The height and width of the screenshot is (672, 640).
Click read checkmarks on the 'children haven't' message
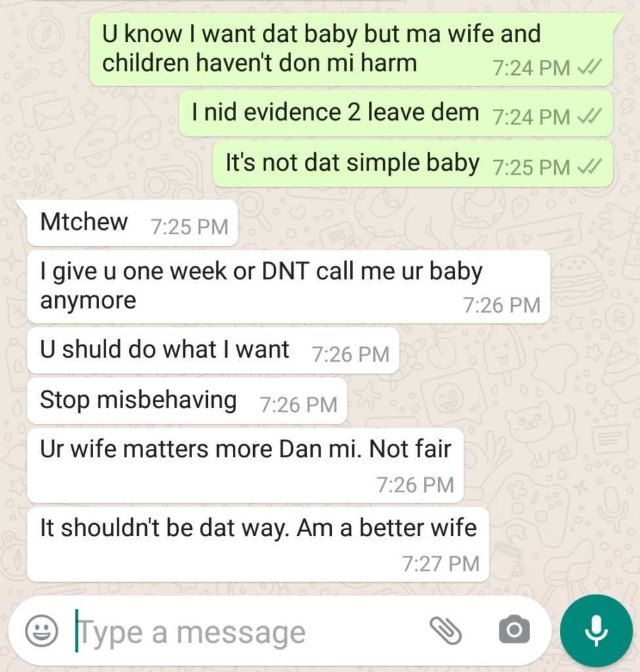click(x=590, y=66)
